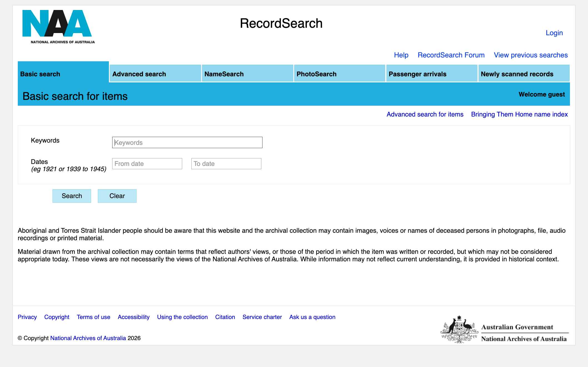
Task: Open the Accessibility footer link
Action: [134, 317]
